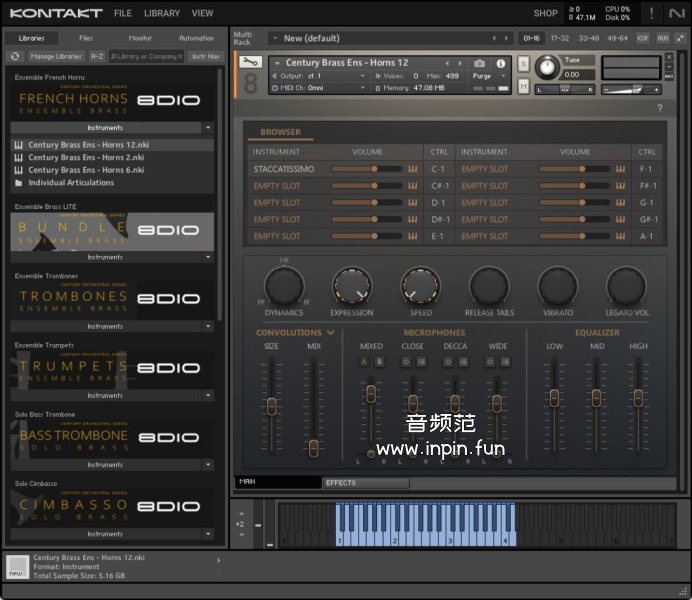Mute the instrument with M button
Screen dimensions: 692x600
(524, 86)
